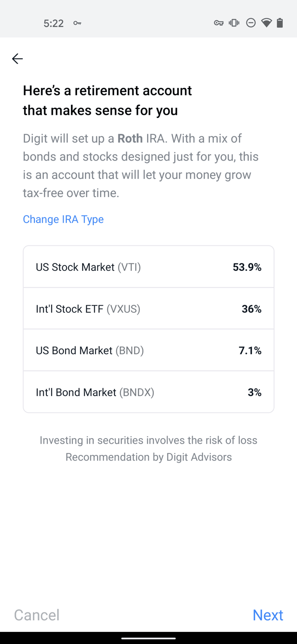Image resolution: width=297 pixels, height=644 pixels.
Task: Select the US Stock Market (VTI) row
Action: coord(148,267)
